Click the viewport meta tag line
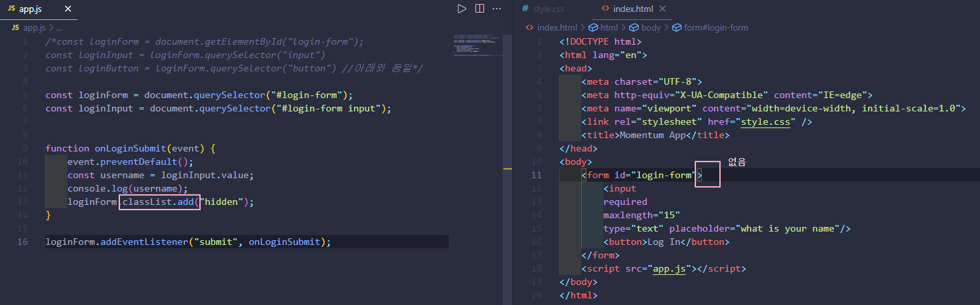980x305 pixels. tap(773, 108)
